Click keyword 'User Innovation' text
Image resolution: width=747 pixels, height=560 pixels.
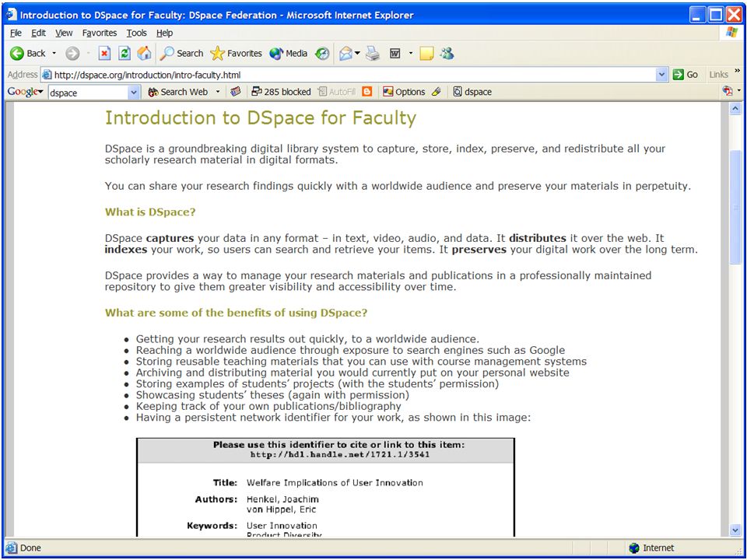click(282, 526)
